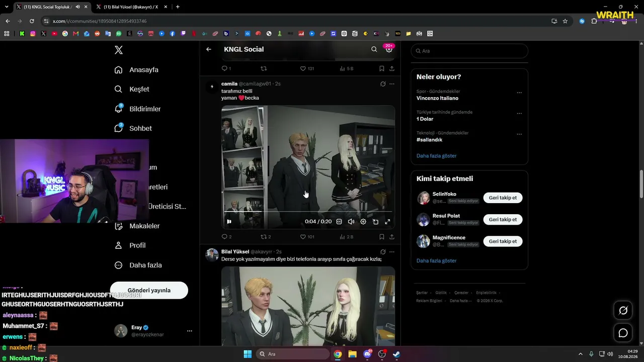Image resolution: width=644 pixels, height=362 pixels.
Task: Open options for #sallandık trend
Action: [519, 134]
